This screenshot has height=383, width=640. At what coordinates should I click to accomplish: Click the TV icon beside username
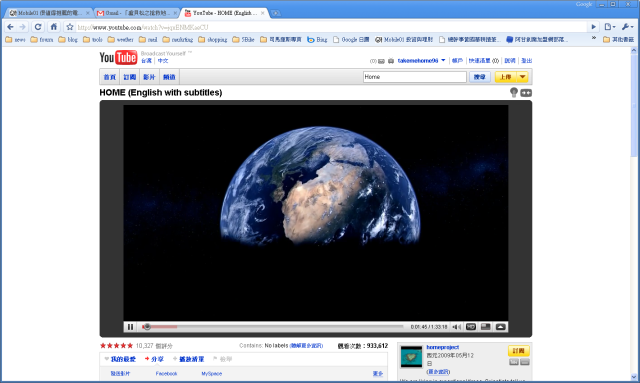pos(391,61)
